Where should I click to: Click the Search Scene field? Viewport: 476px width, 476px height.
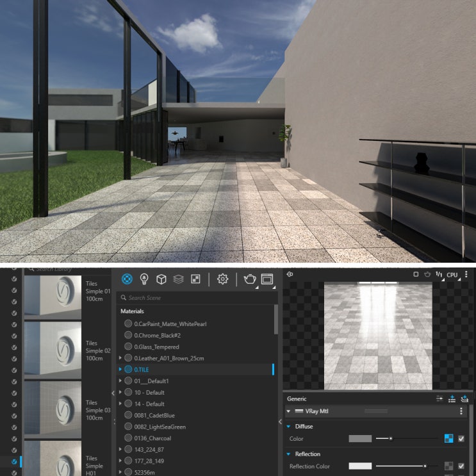(197, 297)
